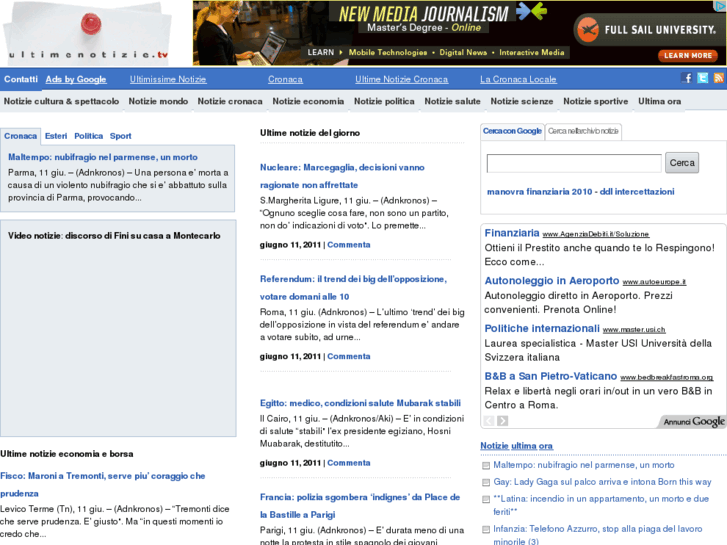Open Notizie scienze menu item
Viewport: 727px width, 545px height.
522,101
